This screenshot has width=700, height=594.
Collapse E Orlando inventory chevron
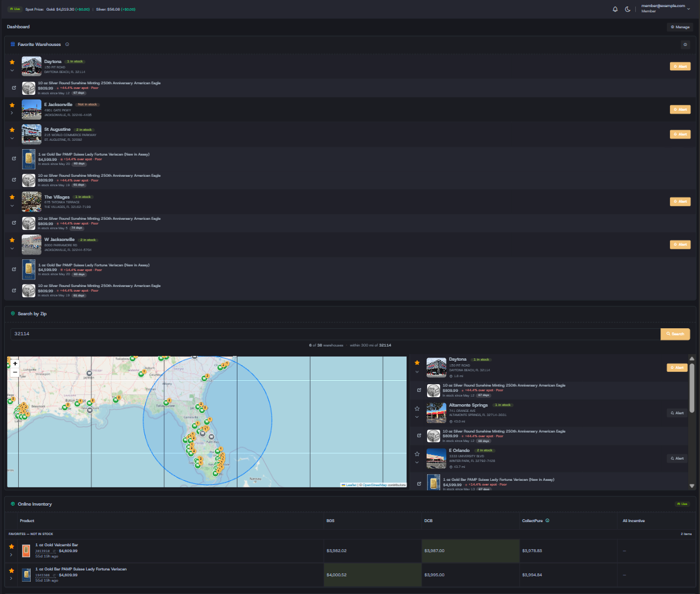(417, 463)
